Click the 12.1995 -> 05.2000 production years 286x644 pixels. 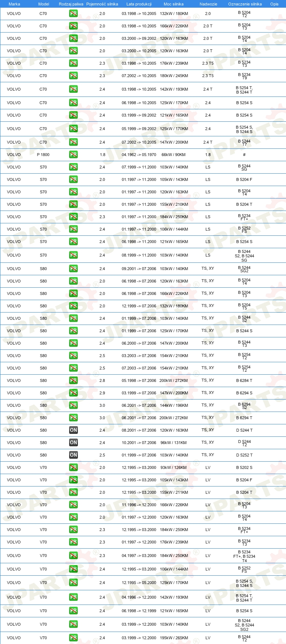point(139,583)
